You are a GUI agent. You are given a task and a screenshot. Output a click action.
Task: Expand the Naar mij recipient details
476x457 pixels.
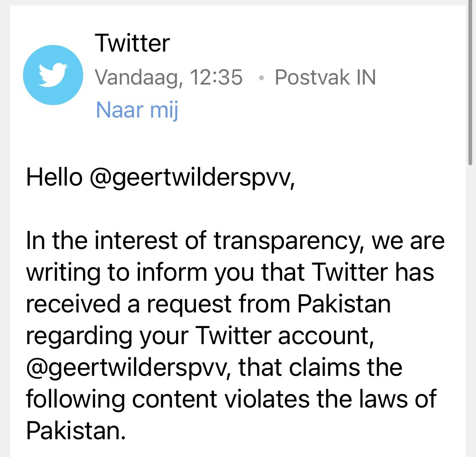click(137, 109)
